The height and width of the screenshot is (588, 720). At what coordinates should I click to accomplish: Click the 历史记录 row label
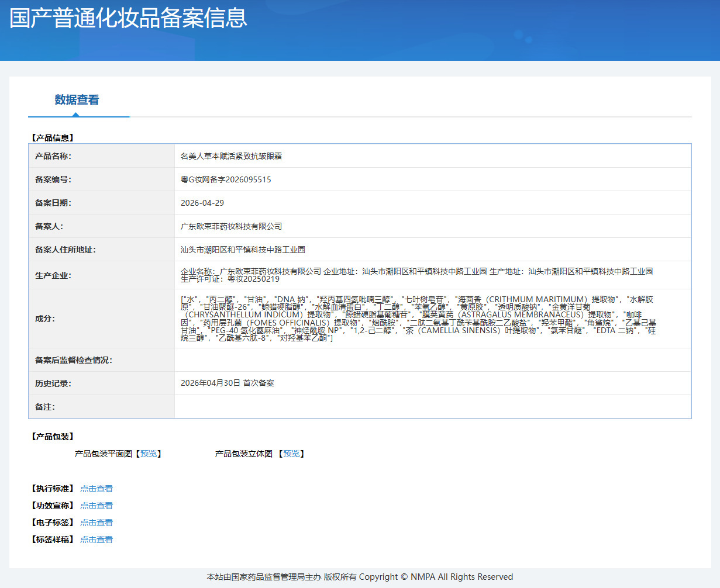tap(53, 383)
